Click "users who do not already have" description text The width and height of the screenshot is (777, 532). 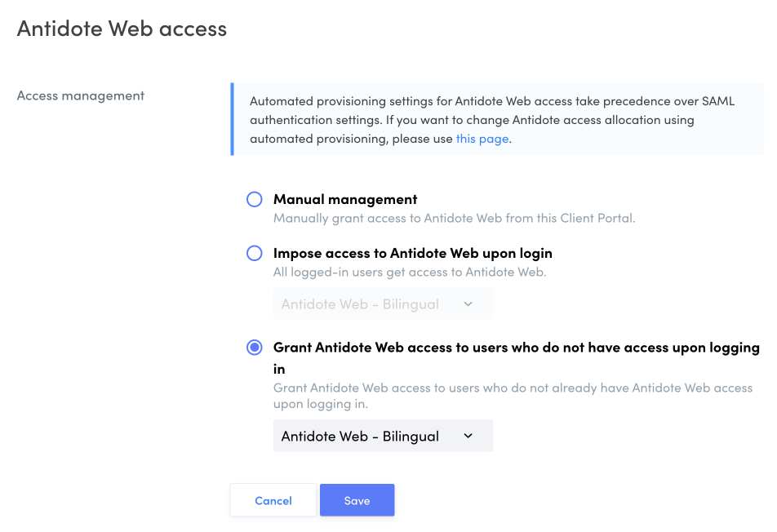[x=513, y=395]
